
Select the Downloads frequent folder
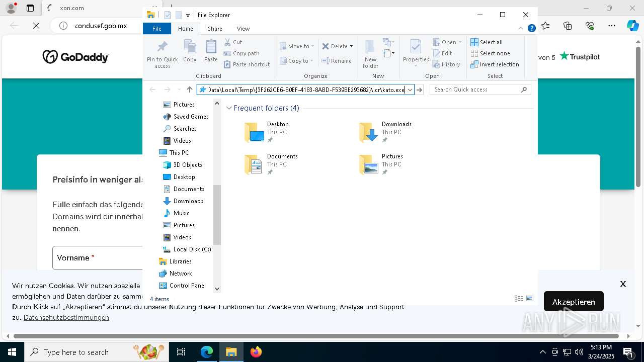coord(386,132)
